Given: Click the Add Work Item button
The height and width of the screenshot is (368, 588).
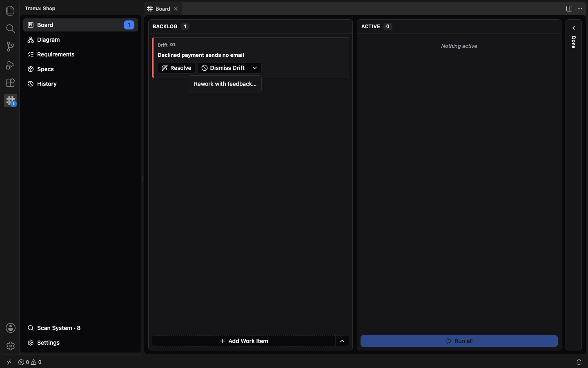Looking at the screenshot, I should click(244, 341).
